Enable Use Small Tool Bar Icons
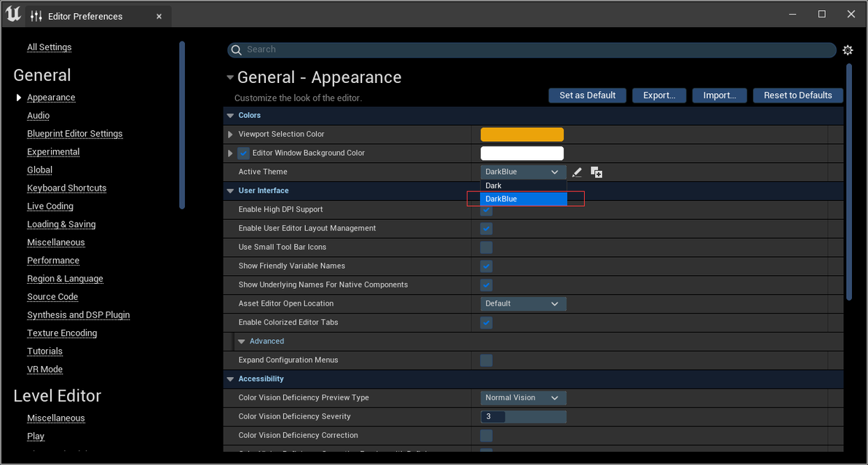The width and height of the screenshot is (868, 465). click(x=486, y=247)
